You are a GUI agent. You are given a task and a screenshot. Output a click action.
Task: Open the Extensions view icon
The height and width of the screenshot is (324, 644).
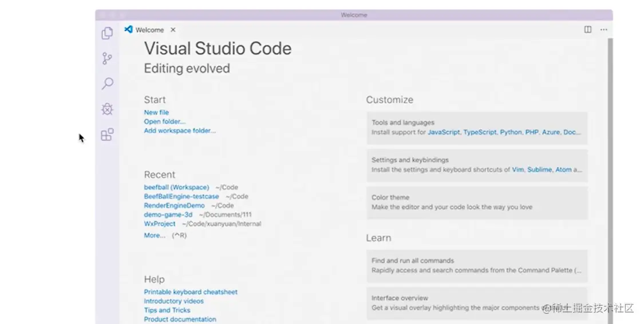tap(107, 135)
